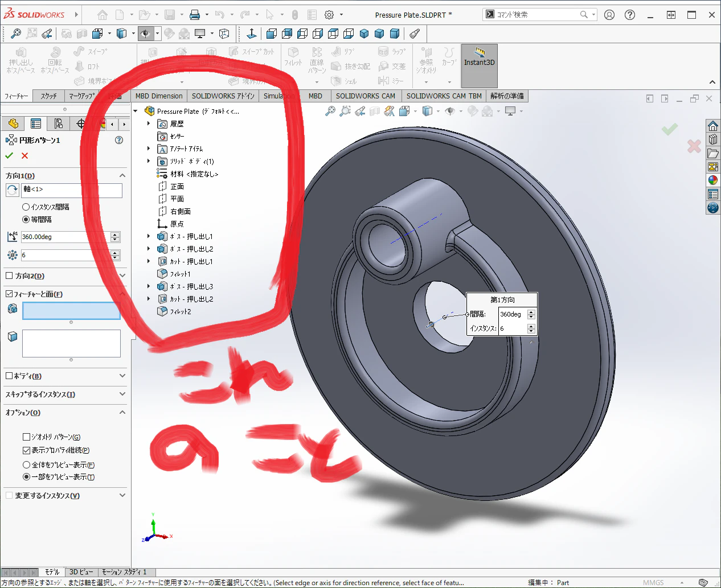Open the SOLIDWORKS menu flyout arrow
The height and width of the screenshot is (588, 721).
coord(76,15)
